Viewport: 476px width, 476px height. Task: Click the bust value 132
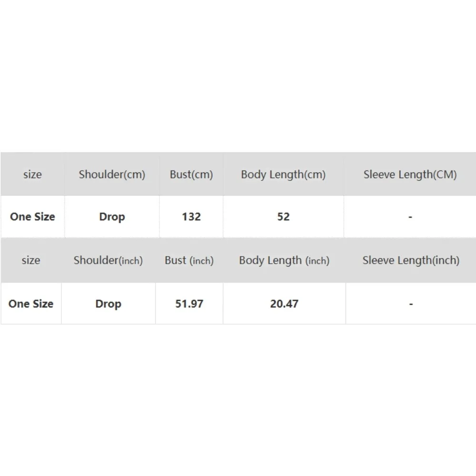pos(191,217)
